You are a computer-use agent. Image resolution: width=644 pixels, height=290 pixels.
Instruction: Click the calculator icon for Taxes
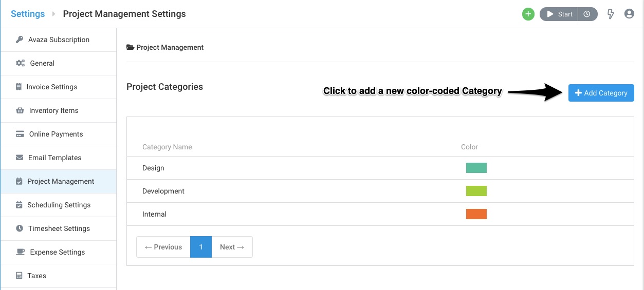[x=20, y=276]
